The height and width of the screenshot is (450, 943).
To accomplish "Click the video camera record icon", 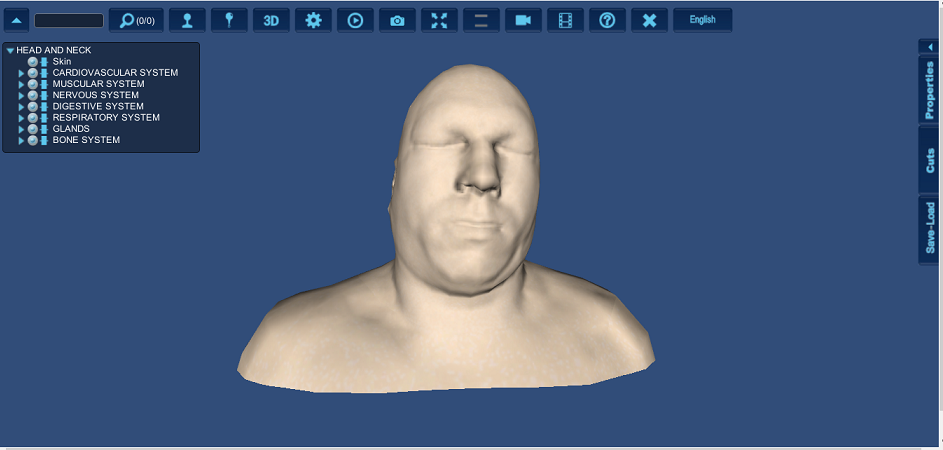I will pyautogui.click(x=523, y=20).
